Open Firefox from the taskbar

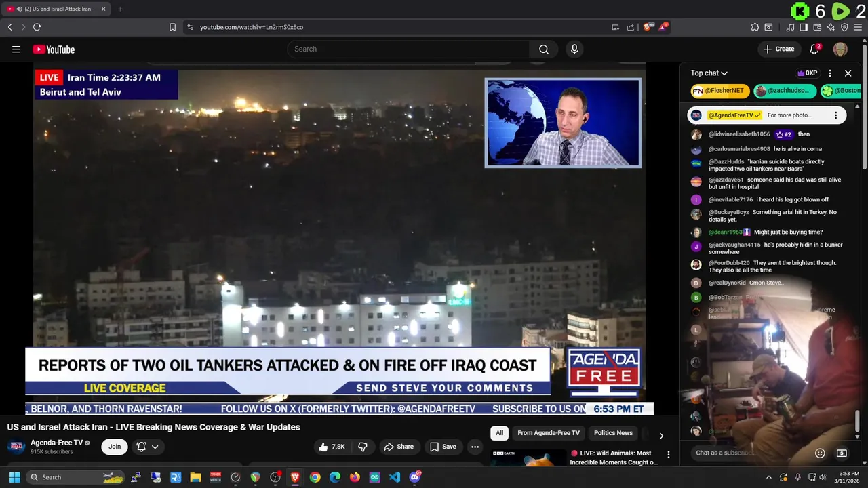coord(355,477)
